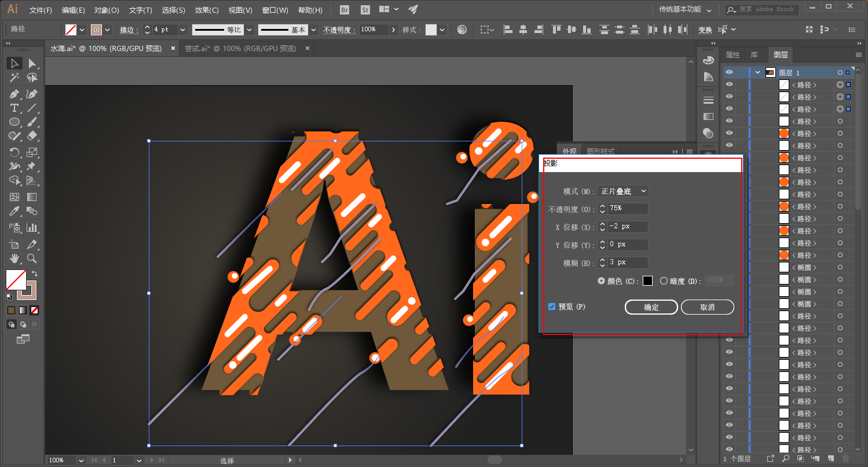Select the Symbol Sprayer tool
Viewport: 868px width, 467px height.
coord(14,228)
